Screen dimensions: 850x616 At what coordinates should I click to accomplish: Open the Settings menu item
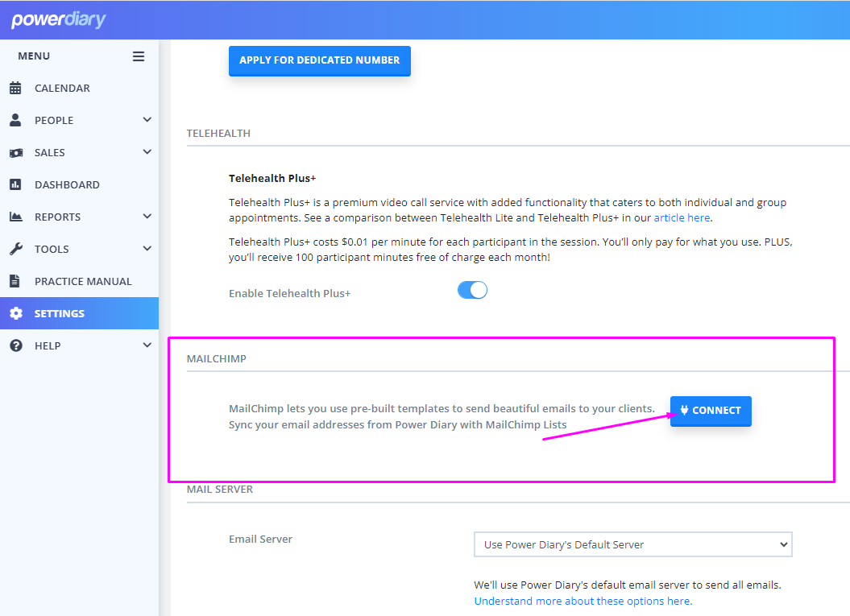79,313
